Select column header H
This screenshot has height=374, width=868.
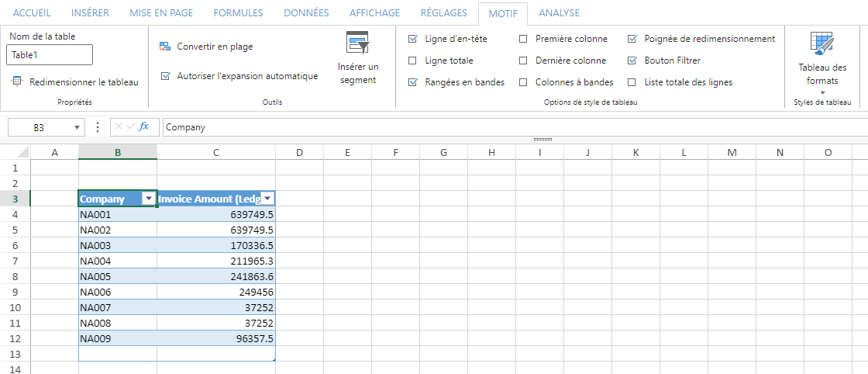[x=491, y=152]
